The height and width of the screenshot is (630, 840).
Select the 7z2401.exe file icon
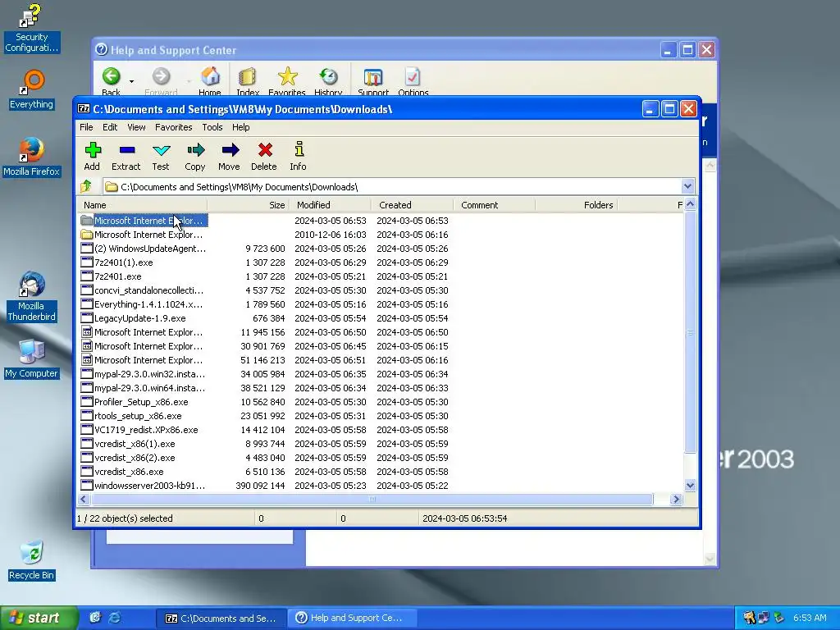pos(87,276)
